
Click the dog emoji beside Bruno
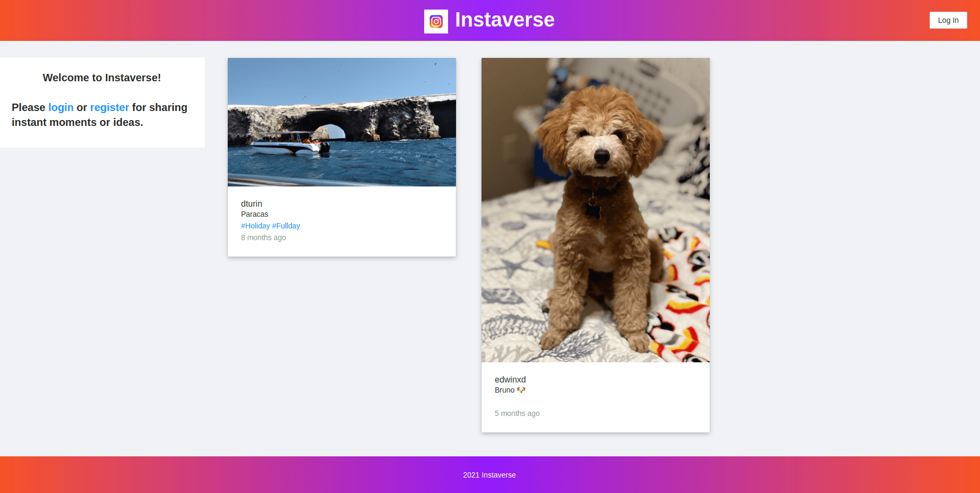coord(521,390)
